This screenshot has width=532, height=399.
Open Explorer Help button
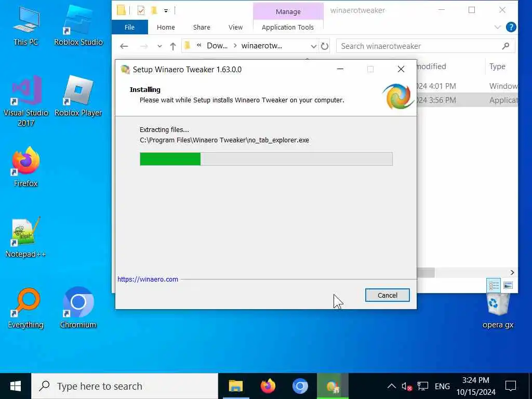click(511, 27)
